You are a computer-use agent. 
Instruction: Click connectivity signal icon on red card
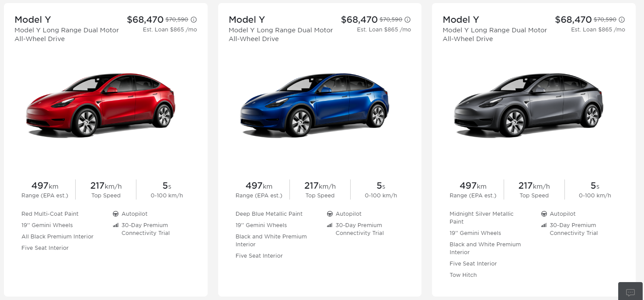point(115,225)
